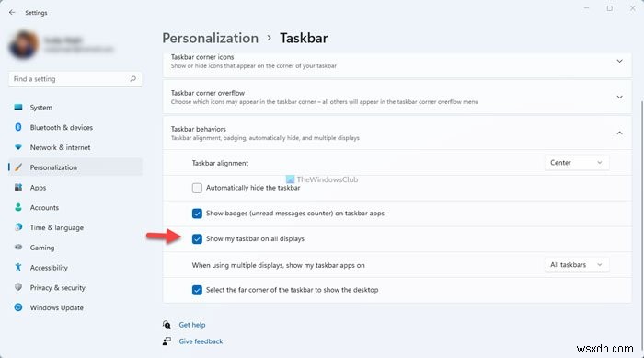Uncheck Show badges on taskbar apps
Screen dimensions: 644x358
click(x=197, y=214)
